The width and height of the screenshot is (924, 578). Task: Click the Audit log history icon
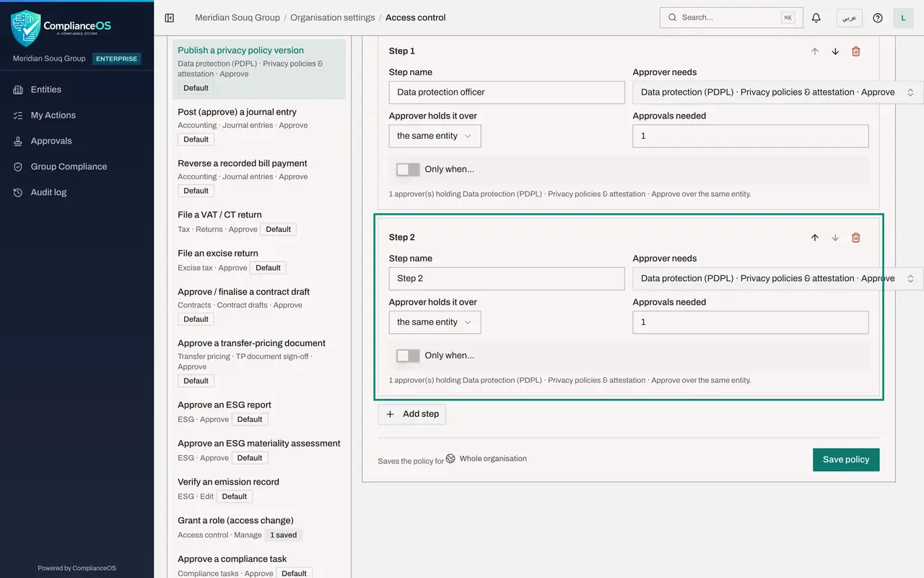[x=18, y=192]
